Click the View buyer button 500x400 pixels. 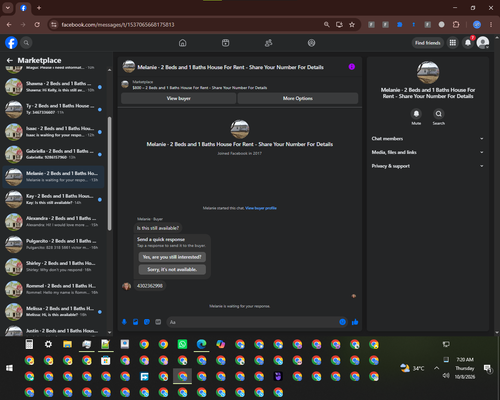[179, 98]
